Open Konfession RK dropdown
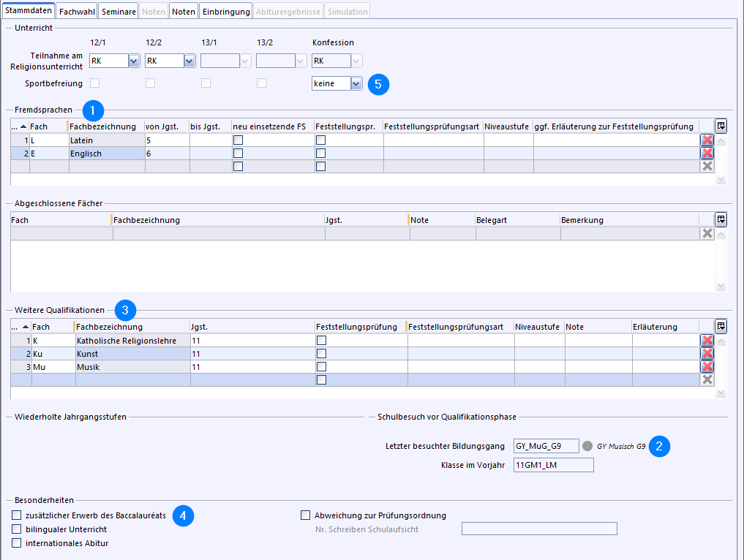Viewport: 744px width, 560px height. (356, 61)
